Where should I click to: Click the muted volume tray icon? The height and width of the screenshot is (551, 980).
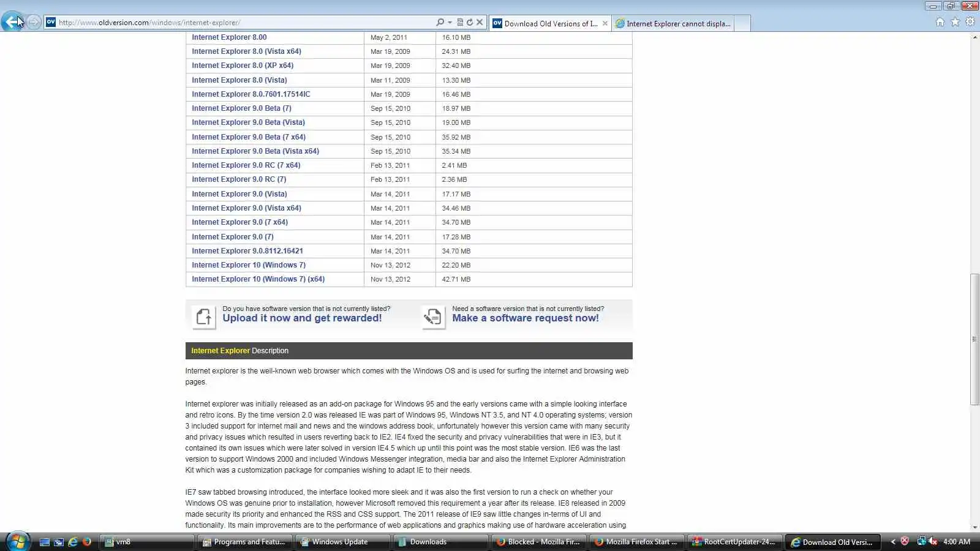click(933, 541)
